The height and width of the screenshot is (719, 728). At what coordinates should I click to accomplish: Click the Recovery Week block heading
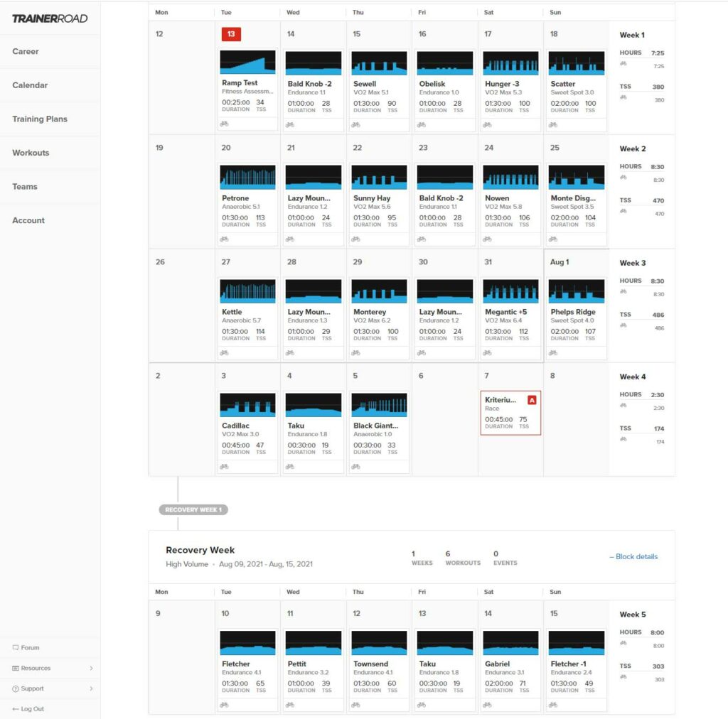200,550
